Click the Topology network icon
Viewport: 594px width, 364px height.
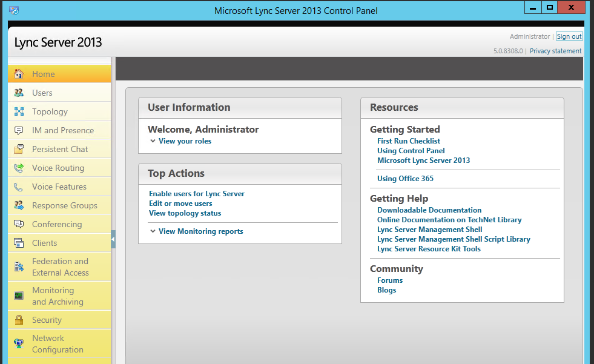[x=19, y=111]
